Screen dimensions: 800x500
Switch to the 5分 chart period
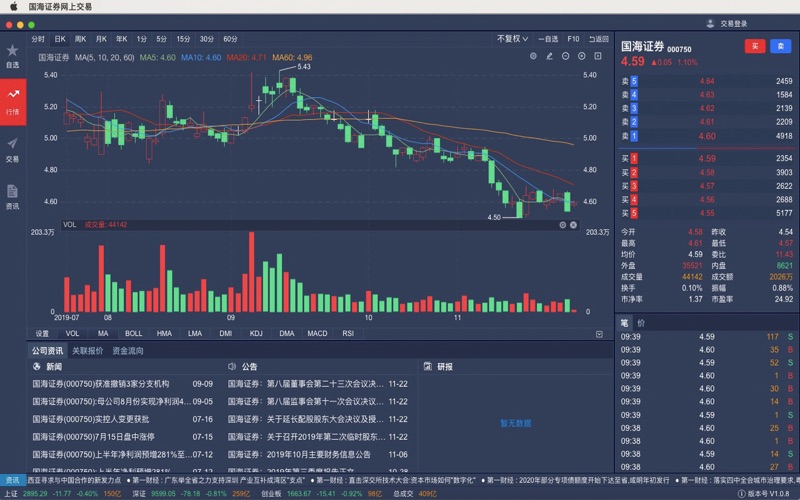pyautogui.click(x=162, y=39)
